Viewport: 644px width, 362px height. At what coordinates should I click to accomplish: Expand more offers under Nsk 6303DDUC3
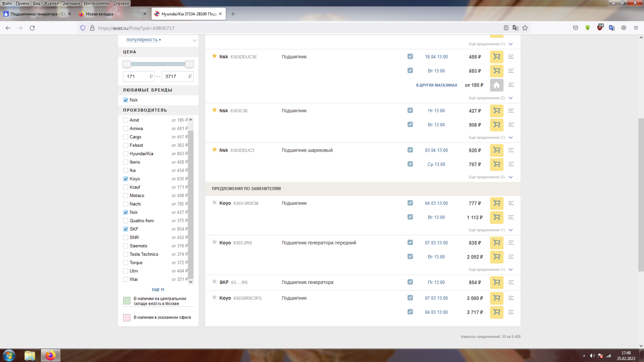click(x=491, y=177)
